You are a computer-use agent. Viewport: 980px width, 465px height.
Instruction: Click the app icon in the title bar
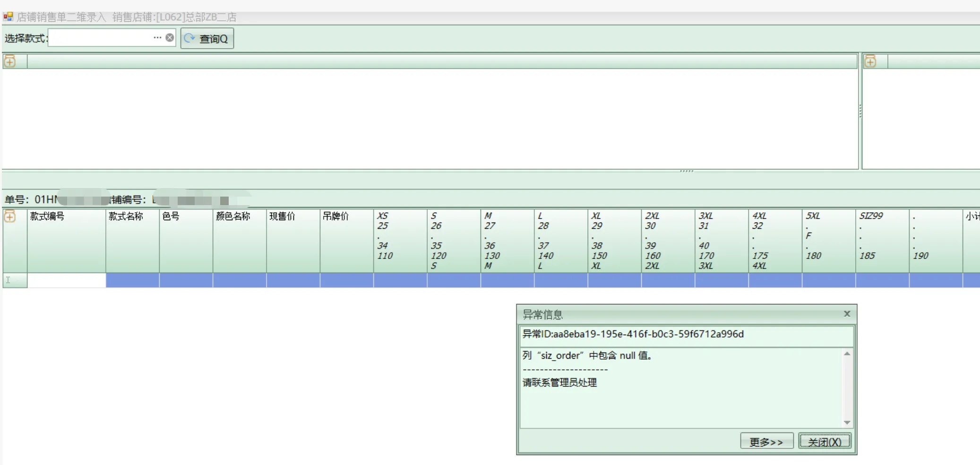point(8,17)
